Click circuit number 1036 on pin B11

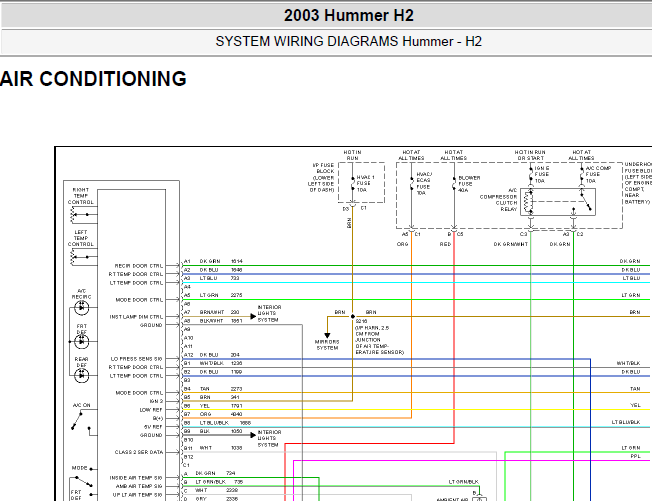click(237, 448)
